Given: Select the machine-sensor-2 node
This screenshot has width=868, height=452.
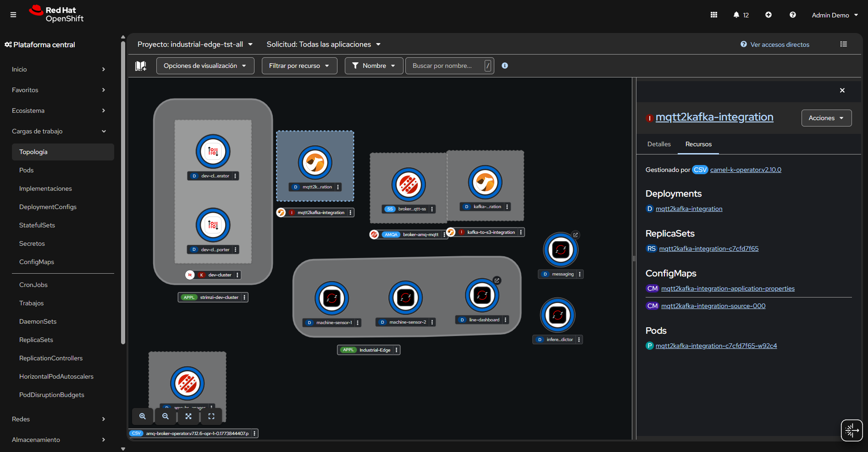Looking at the screenshot, I should (x=405, y=298).
